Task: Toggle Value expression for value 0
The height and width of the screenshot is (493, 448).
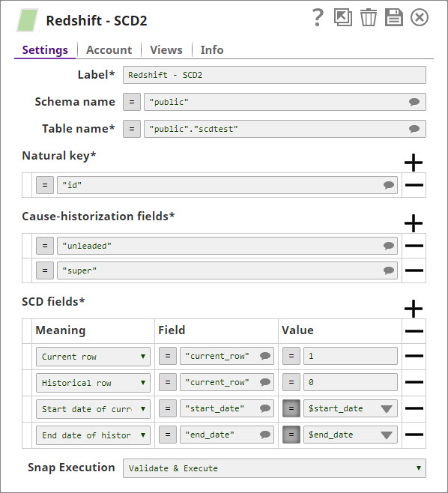Action: pos(291,382)
